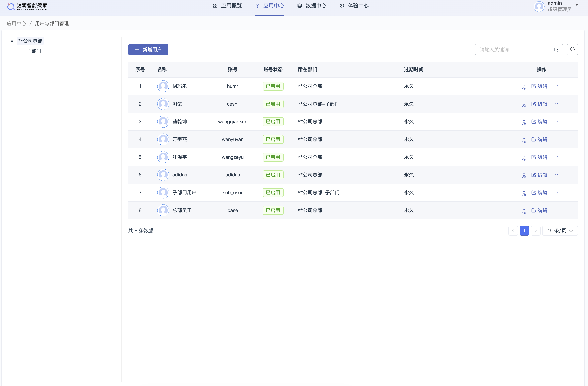Go to previous page in pagination
This screenshot has height=386, width=588.
pyautogui.click(x=513, y=230)
